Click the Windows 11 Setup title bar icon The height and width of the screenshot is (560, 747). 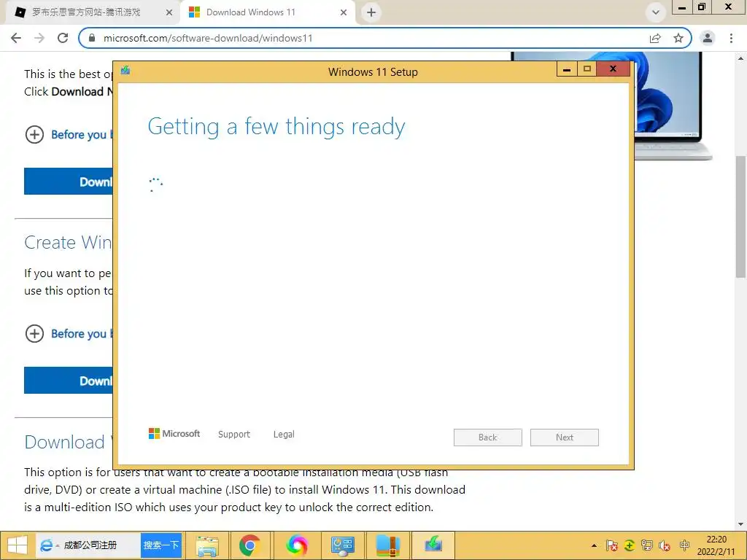coord(125,71)
